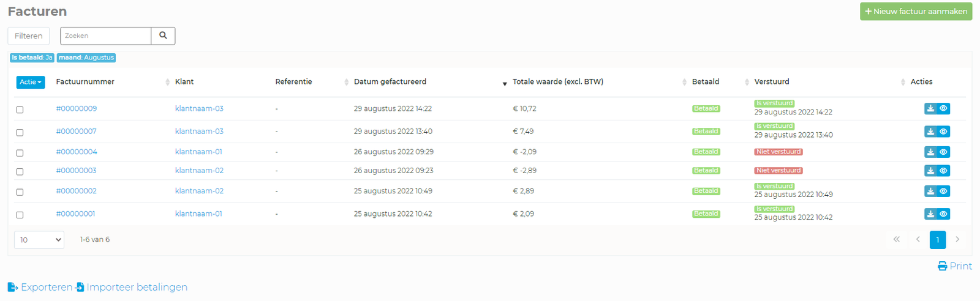View invoice #00000002 via eye icon
Viewport: 980px width, 301px height.
(944, 191)
